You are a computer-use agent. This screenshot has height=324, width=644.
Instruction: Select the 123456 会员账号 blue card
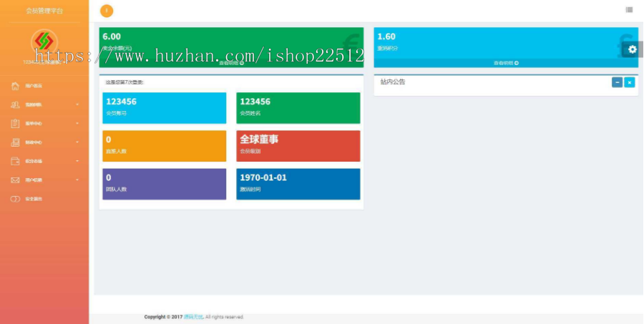coord(165,108)
